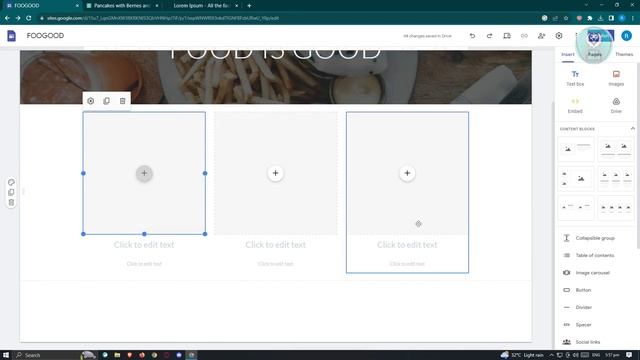Choose the three-column image layout
The height and width of the screenshot is (360, 640).
pyautogui.click(x=616, y=178)
